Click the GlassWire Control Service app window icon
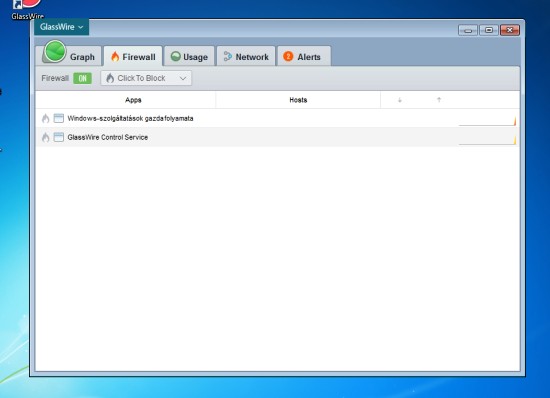This screenshot has height=398, width=550. click(x=59, y=137)
